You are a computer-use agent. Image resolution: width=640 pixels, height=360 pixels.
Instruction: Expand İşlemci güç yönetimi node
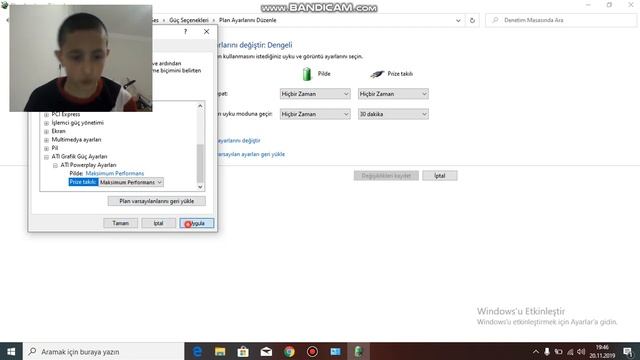pos(47,123)
